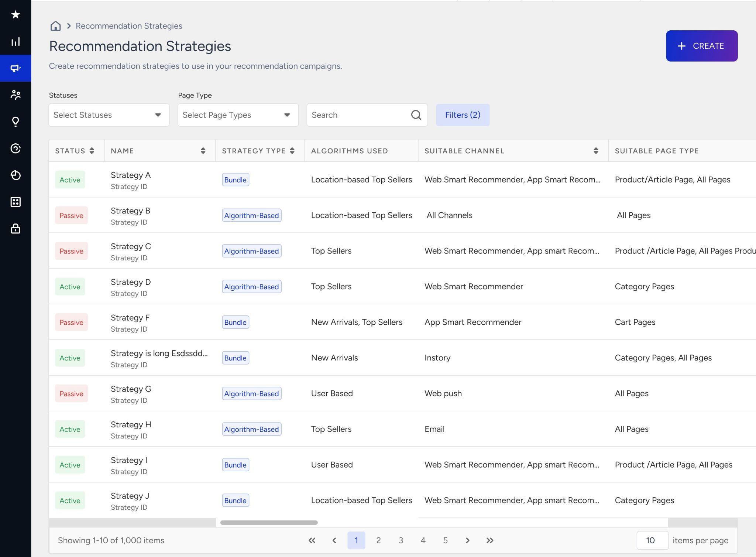Expand the Select Statuses dropdown
This screenshot has width=756, height=557.
(109, 115)
